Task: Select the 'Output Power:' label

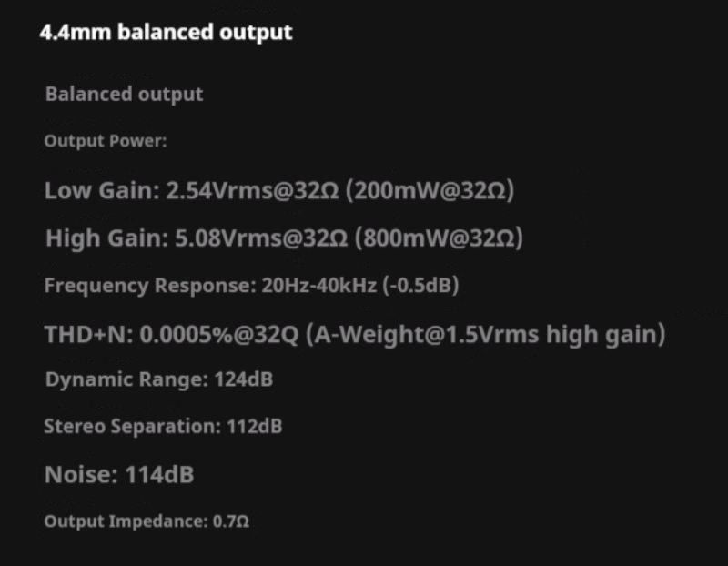Action: [x=106, y=142]
